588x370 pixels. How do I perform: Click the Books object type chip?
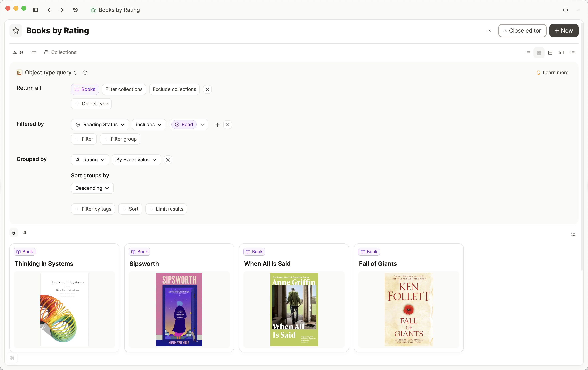point(85,89)
